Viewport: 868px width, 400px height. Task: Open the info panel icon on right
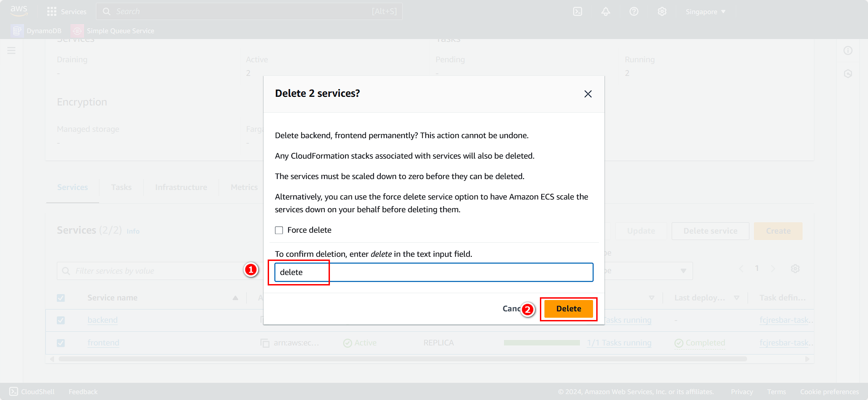coord(848,50)
